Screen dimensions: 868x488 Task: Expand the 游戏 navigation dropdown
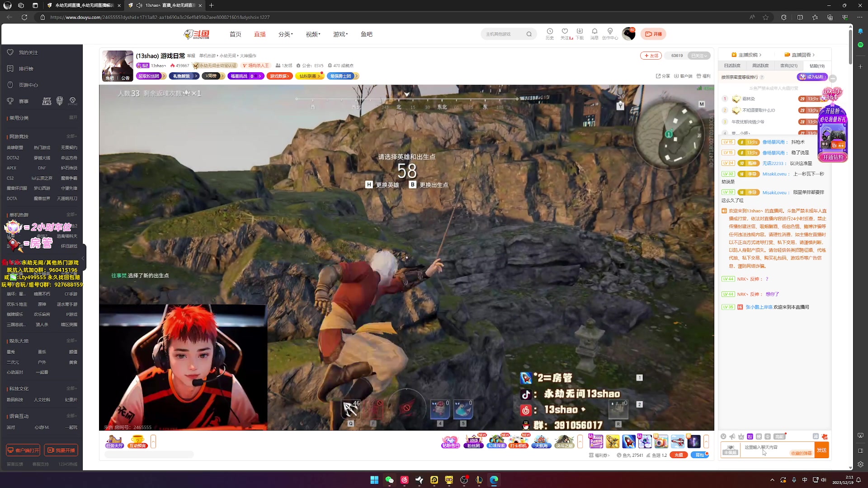340,34
